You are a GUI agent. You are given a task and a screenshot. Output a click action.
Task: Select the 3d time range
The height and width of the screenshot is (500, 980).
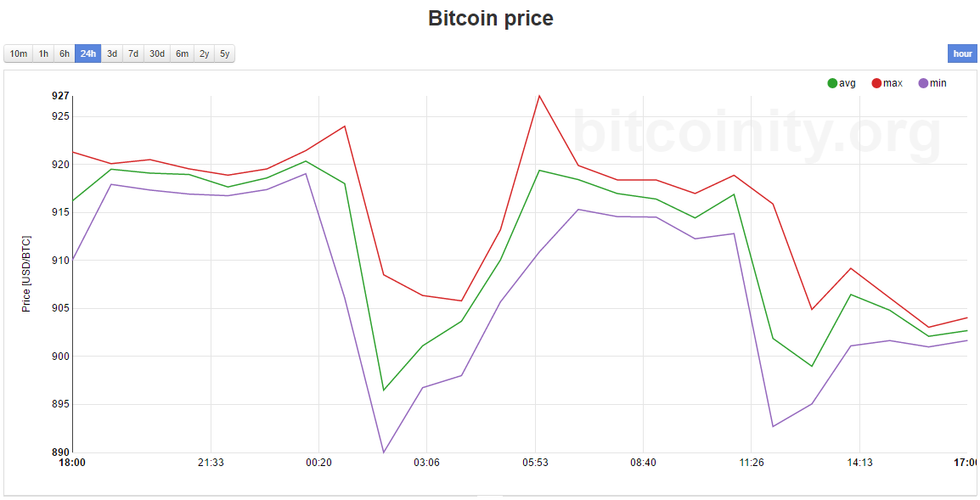(112, 54)
